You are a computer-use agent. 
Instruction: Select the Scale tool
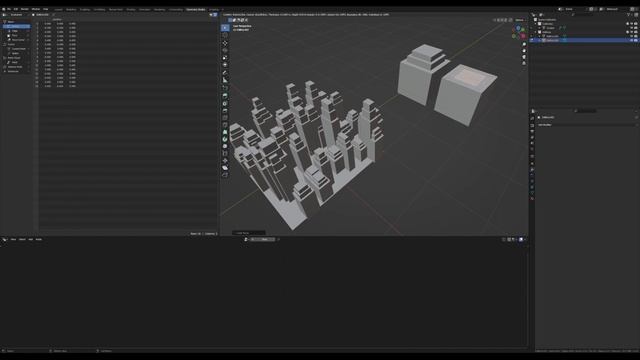tap(225, 58)
